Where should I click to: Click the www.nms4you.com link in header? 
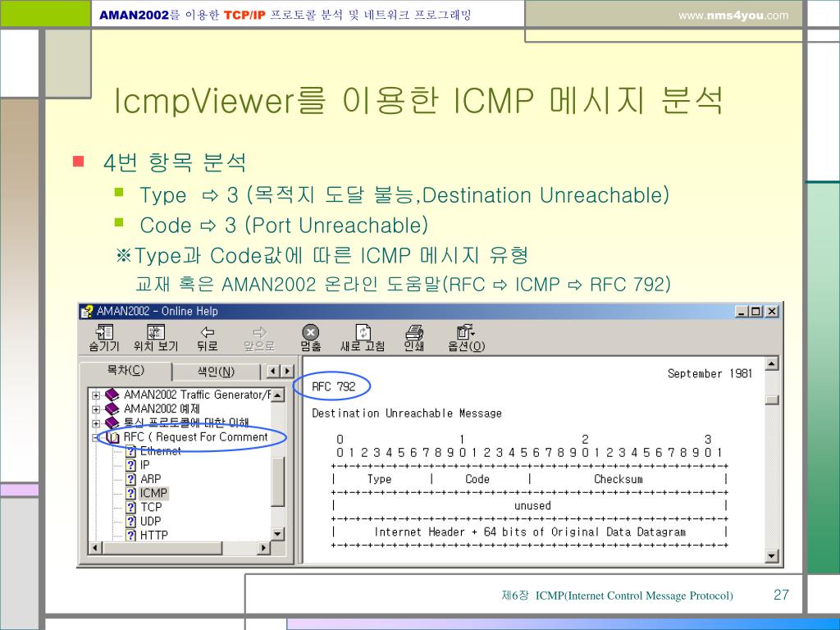pos(733,16)
